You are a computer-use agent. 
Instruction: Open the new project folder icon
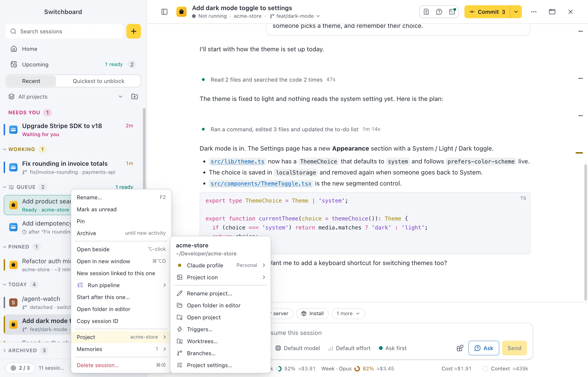[x=135, y=97]
